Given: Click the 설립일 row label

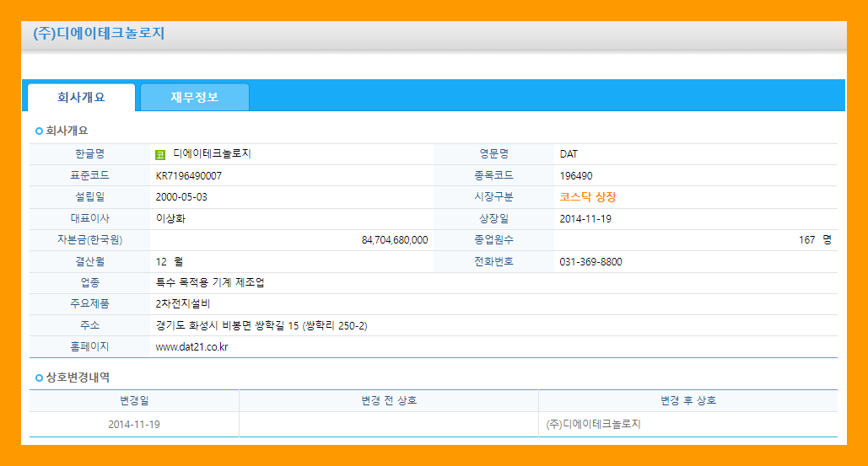Looking at the screenshot, I should click(x=89, y=197).
